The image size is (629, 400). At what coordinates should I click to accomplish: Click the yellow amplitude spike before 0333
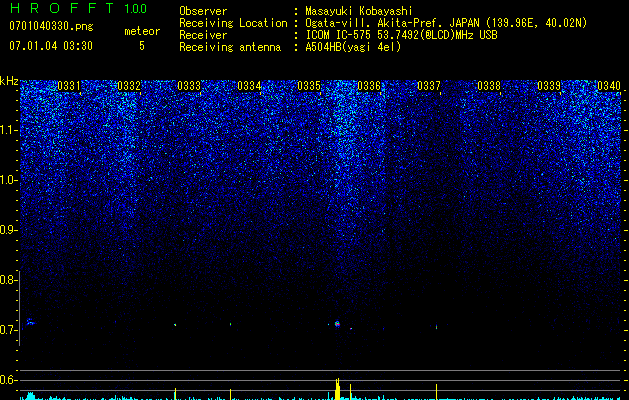pos(175,394)
